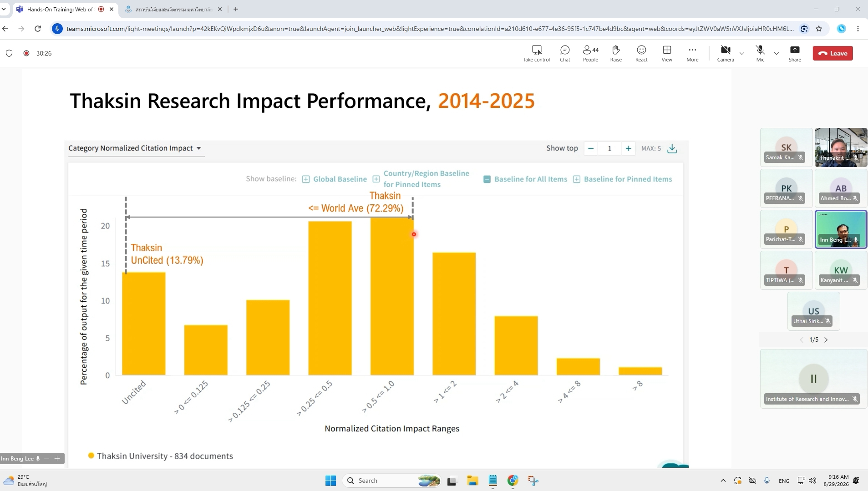Image resolution: width=868 pixels, height=491 pixels.
Task: Open the browser tab search dropdown
Action: click(4, 9)
